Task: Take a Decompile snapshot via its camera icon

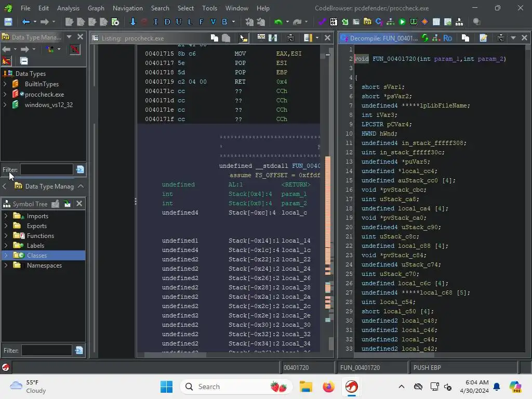Action: (x=501, y=38)
